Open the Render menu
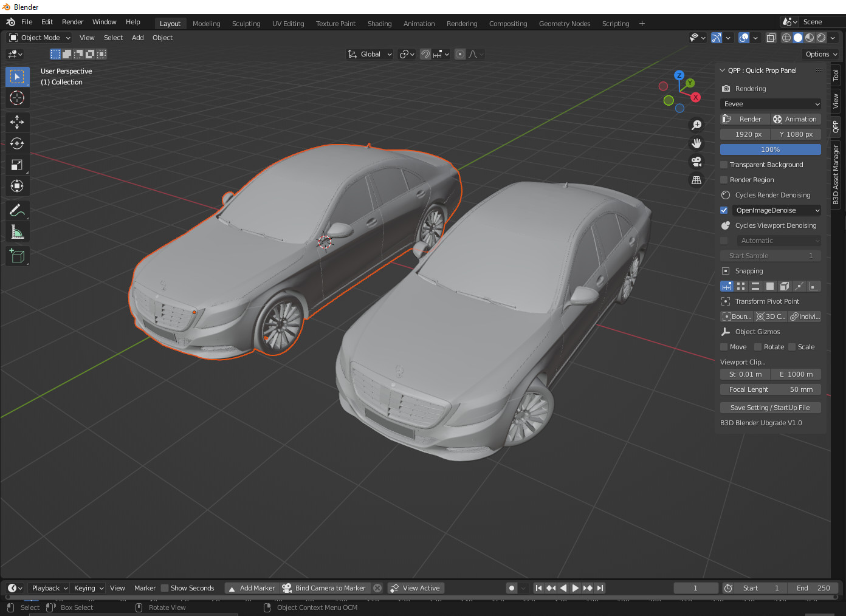846x616 pixels. coord(72,22)
